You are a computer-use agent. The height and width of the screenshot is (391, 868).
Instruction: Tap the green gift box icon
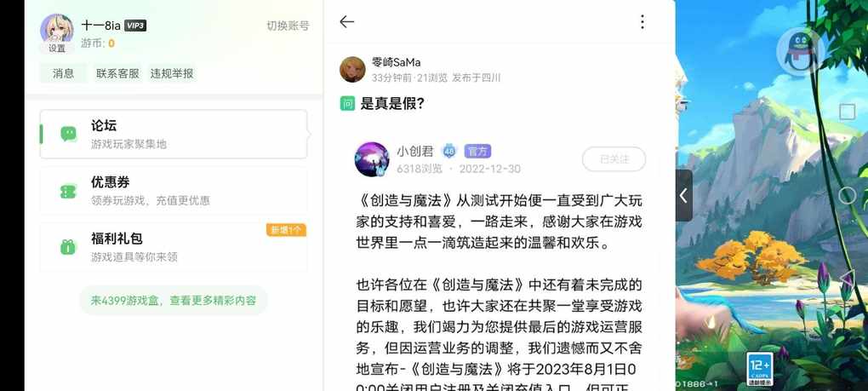(69, 247)
